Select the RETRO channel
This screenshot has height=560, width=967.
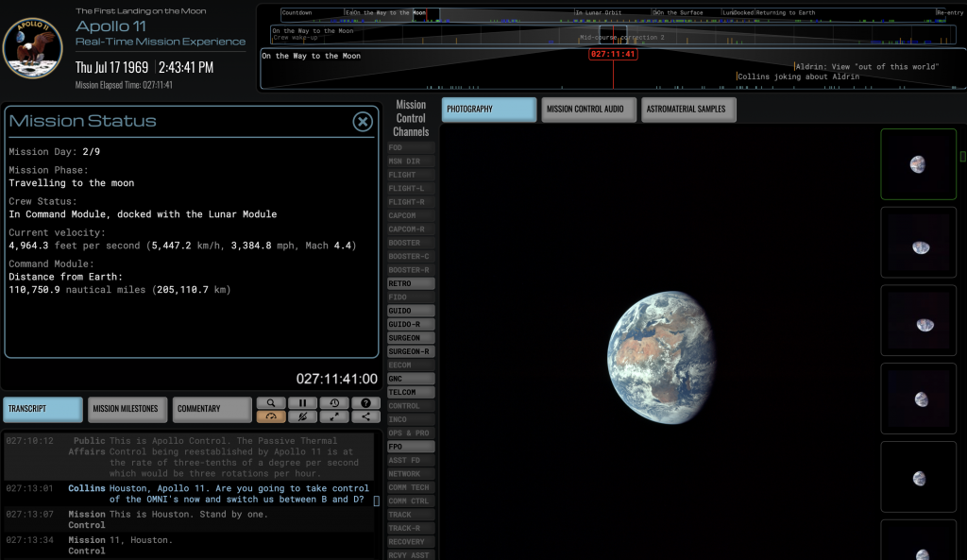(x=411, y=283)
